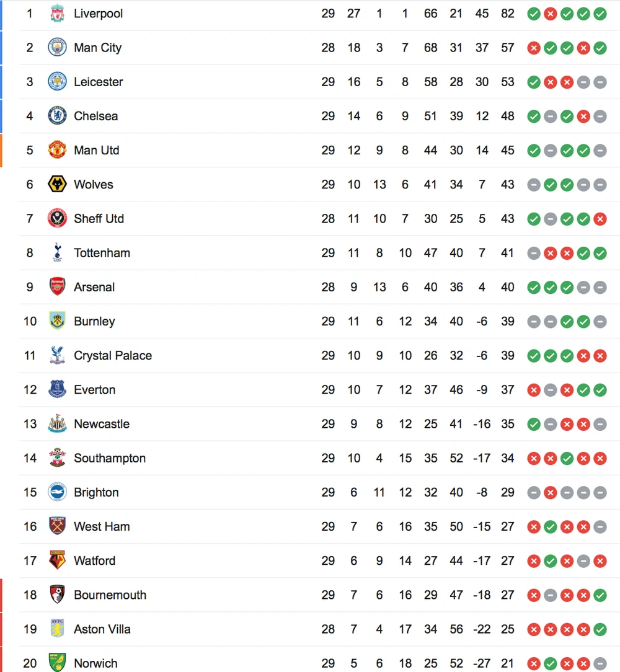Open the Aston Villa team link
Screen dimensions: 620x672
coord(102,629)
